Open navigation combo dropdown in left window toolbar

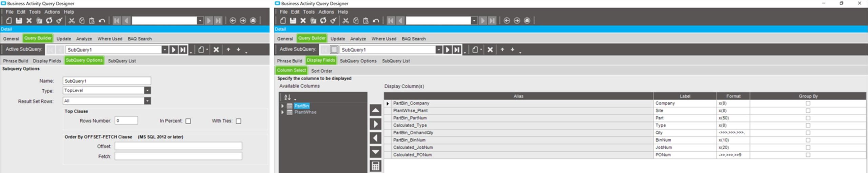200,21
